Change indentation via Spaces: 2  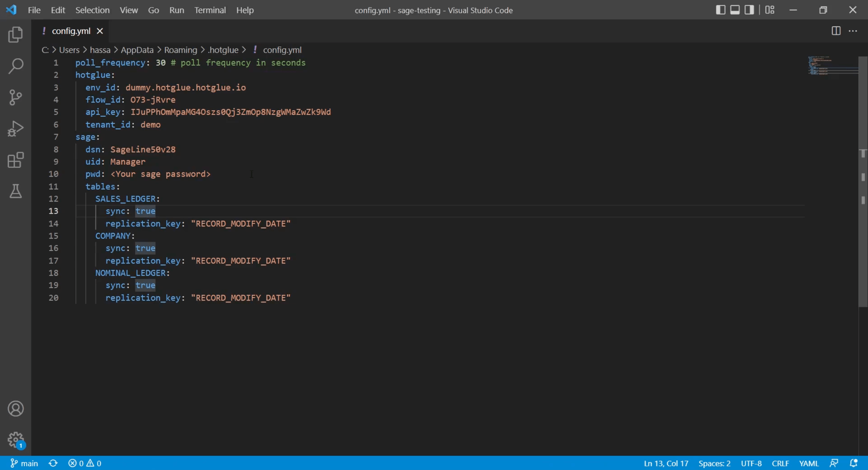pos(714,463)
